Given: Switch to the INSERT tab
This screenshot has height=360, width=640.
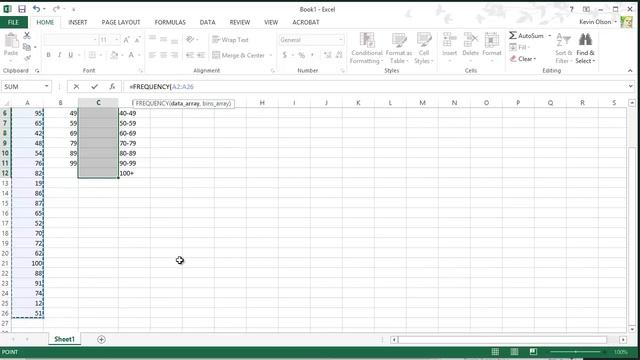Looking at the screenshot, I should pyautogui.click(x=78, y=22).
